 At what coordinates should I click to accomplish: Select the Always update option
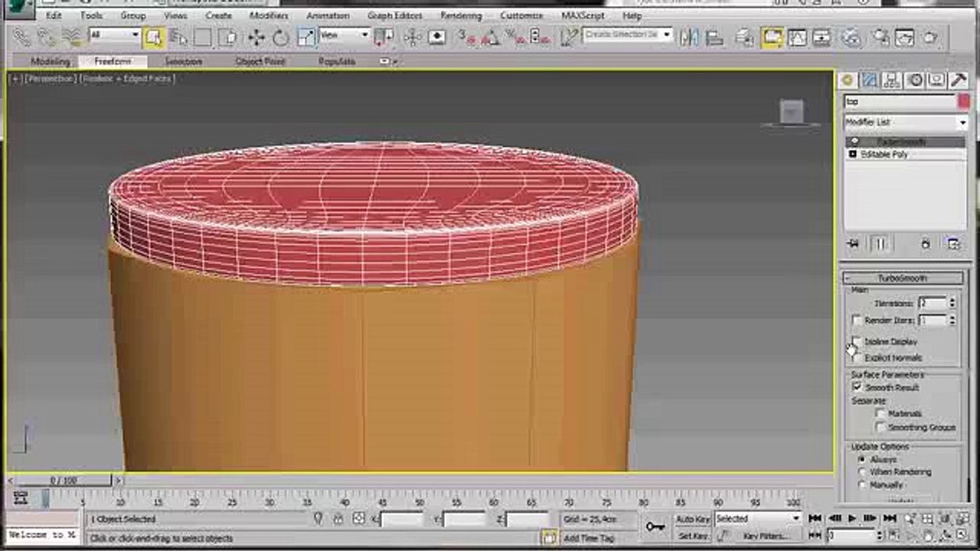[x=862, y=459]
